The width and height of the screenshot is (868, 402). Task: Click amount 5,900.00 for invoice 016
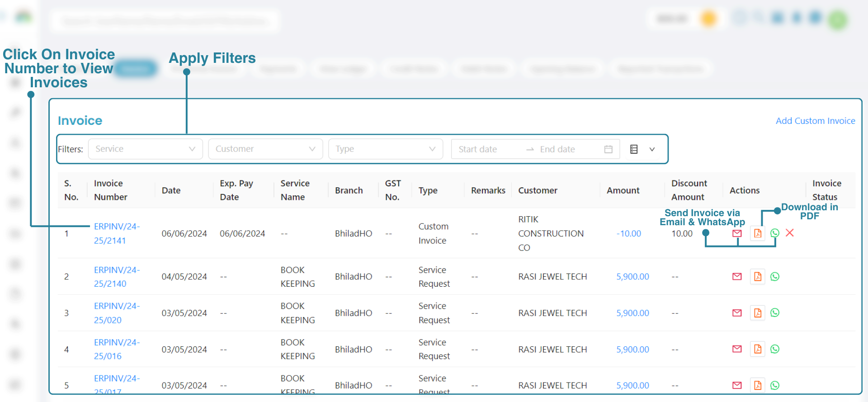click(x=632, y=349)
